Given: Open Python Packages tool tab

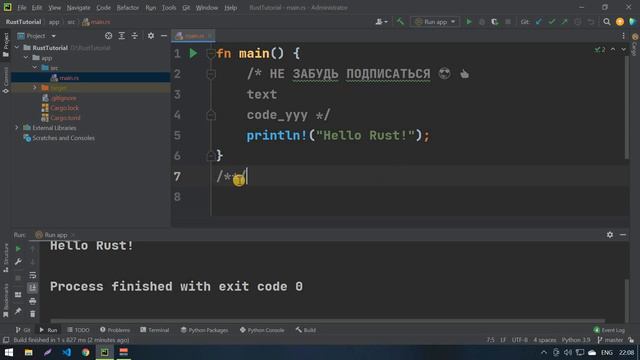Looking at the screenshot, I should click(x=204, y=330).
